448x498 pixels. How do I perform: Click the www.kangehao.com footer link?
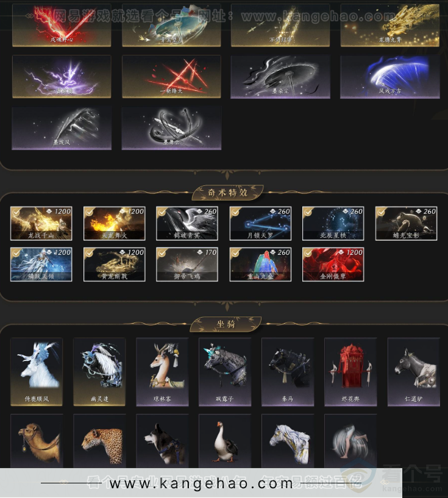[201, 483]
